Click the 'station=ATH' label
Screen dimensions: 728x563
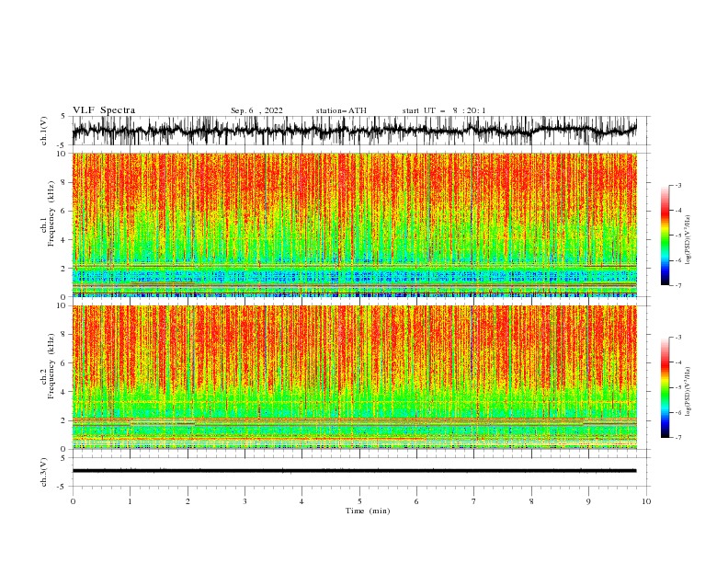point(341,110)
